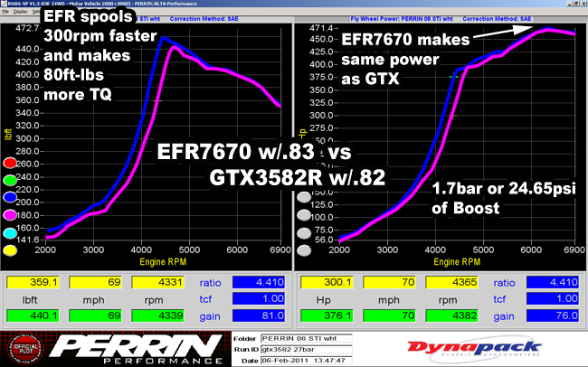Select the red run color circle

10,163
